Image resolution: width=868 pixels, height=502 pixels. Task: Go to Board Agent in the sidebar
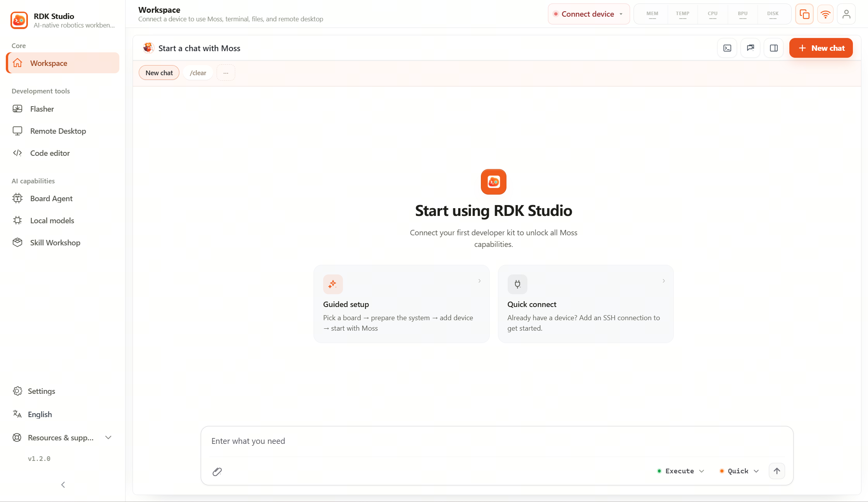coord(63,198)
